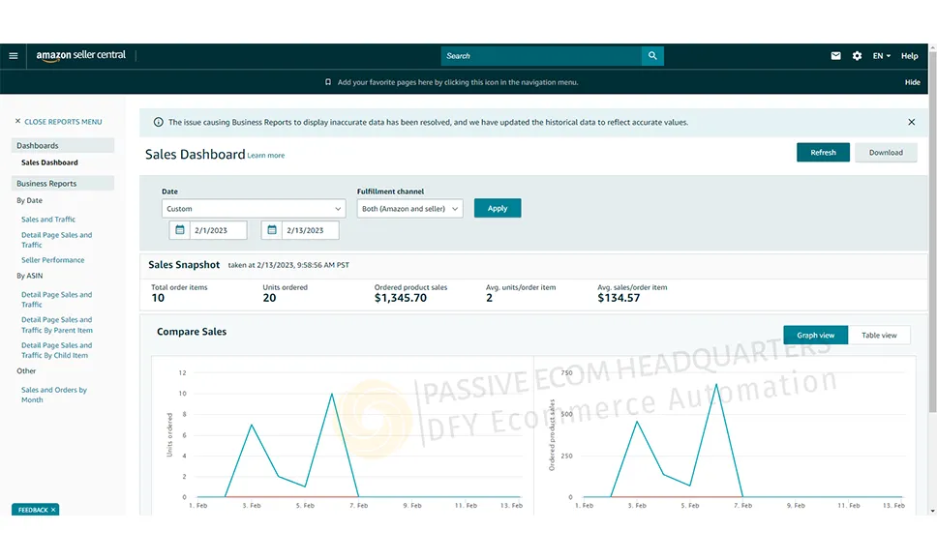Open Detail Page Sales and Traffic By Child Item
937x560 pixels.
point(57,350)
